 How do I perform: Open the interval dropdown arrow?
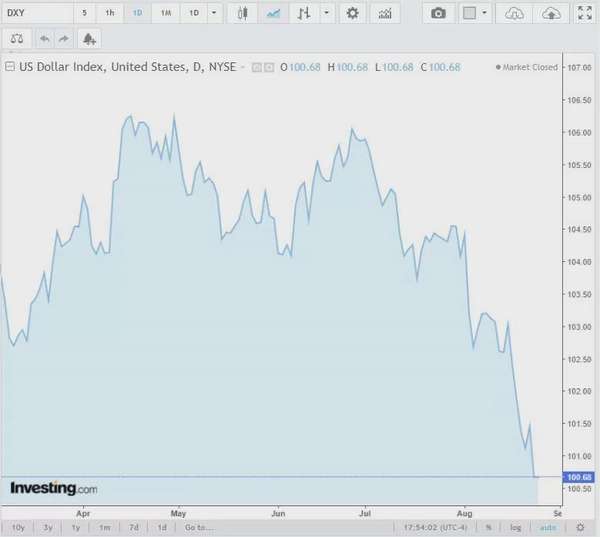[x=214, y=13]
